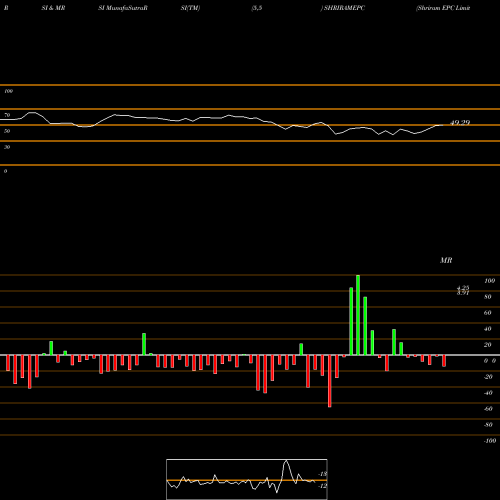This screenshot has height=500, width=500.
Task: Click the '100' label on the RSI panel
Action: pos(8,91)
